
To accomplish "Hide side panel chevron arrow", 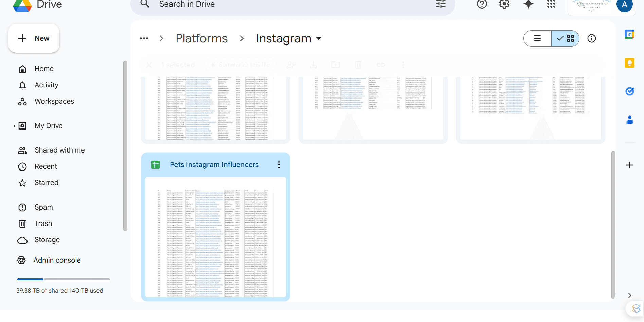I will point(630,296).
